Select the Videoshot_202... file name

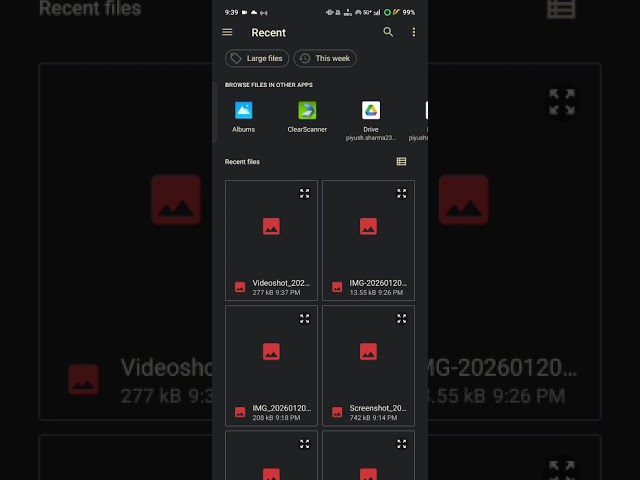click(281, 283)
